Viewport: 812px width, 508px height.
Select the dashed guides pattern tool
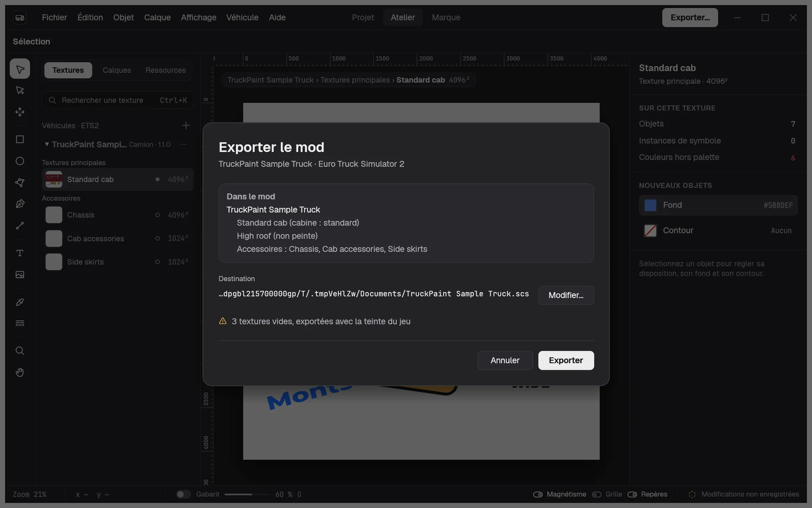(20, 323)
